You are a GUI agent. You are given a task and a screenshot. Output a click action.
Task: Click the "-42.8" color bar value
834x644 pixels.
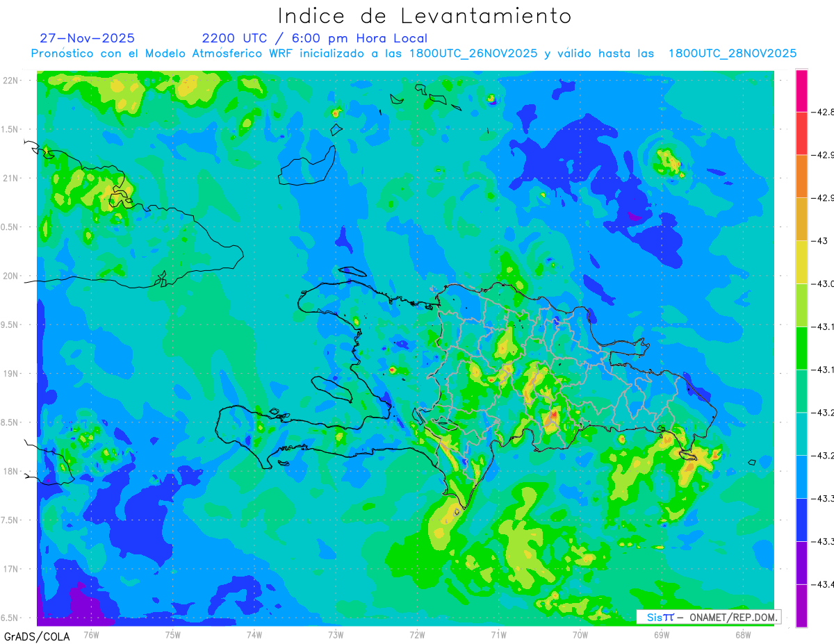tap(824, 112)
